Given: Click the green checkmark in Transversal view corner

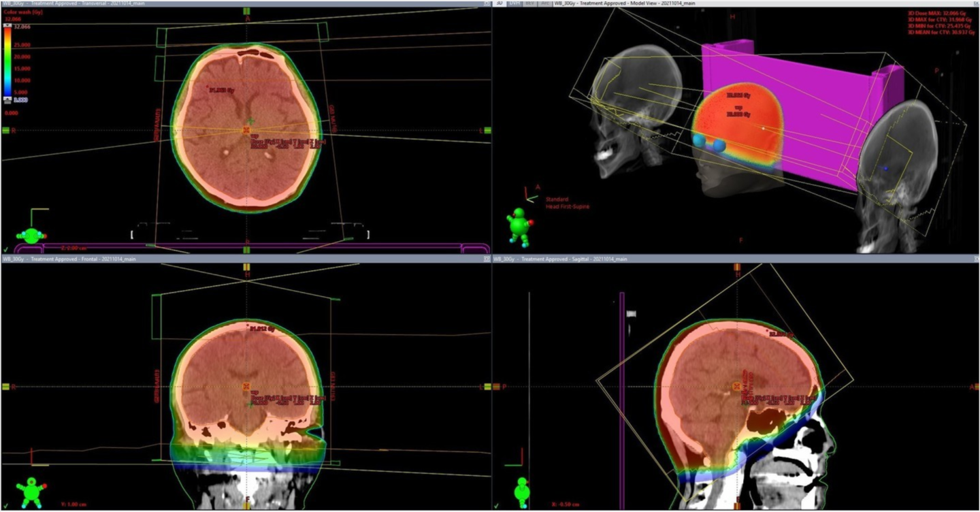Looking at the screenshot, I should pyautogui.click(x=5, y=250).
